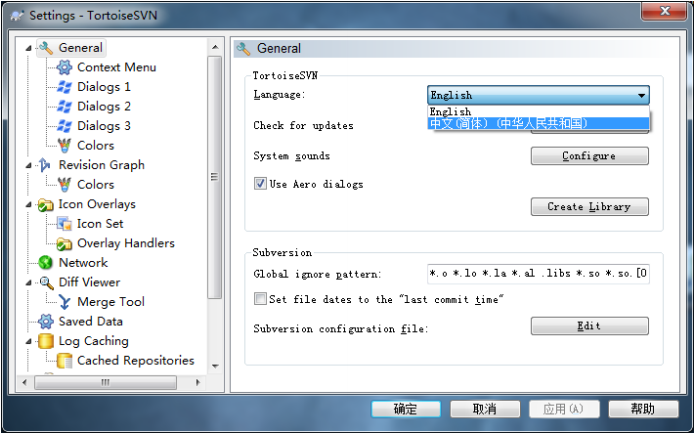Click the tree horizontal scroll right arrow
This screenshot has height=434, width=695.
point(198,382)
